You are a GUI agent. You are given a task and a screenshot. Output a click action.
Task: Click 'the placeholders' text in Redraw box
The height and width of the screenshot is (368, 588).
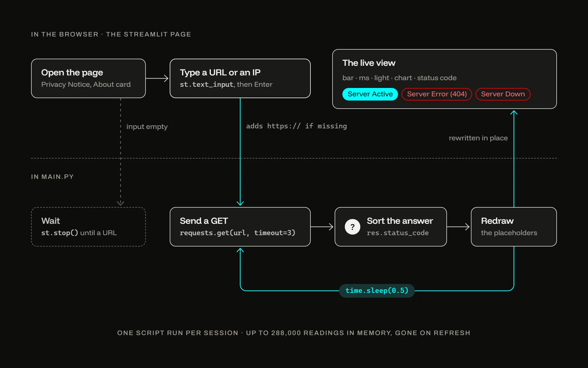pyautogui.click(x=509, y=233)
